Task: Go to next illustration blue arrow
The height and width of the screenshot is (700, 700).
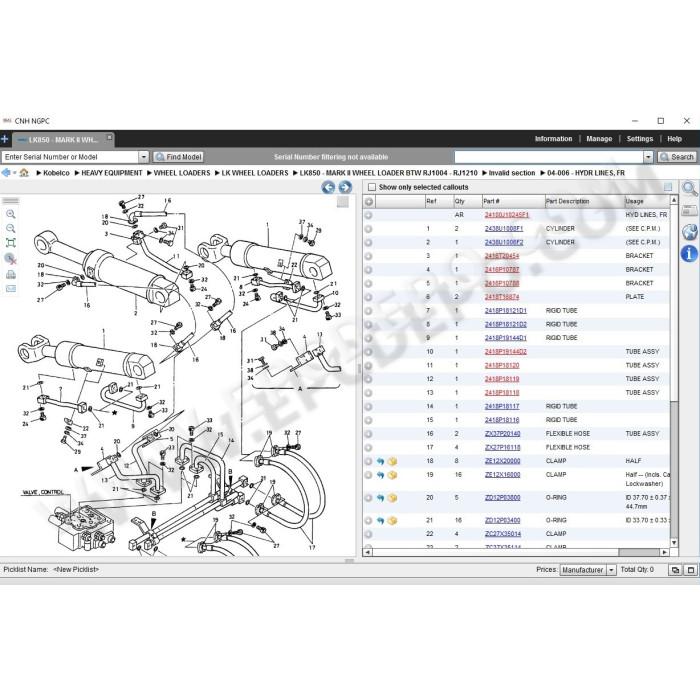Action: point(345,187)
